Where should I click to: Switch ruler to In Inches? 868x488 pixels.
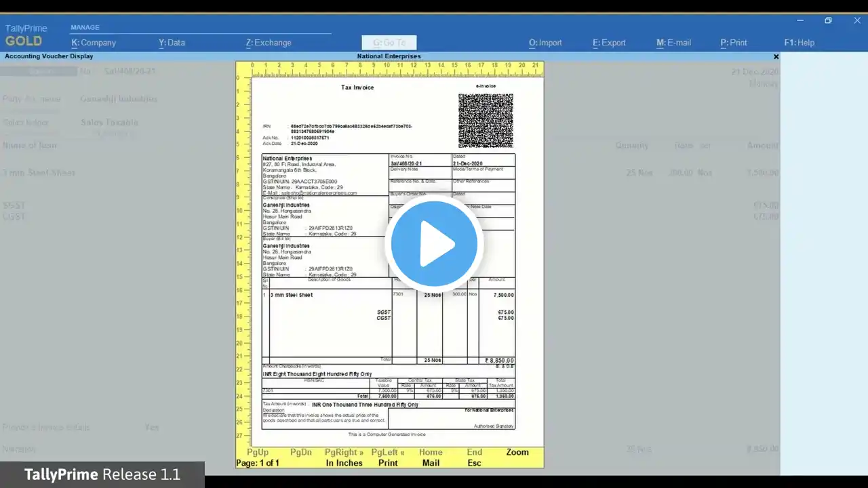344,463
